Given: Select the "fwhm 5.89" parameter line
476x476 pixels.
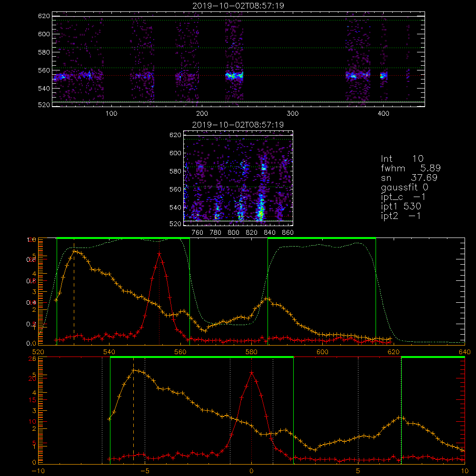Looking at the screenshot, I should point(411,168).
